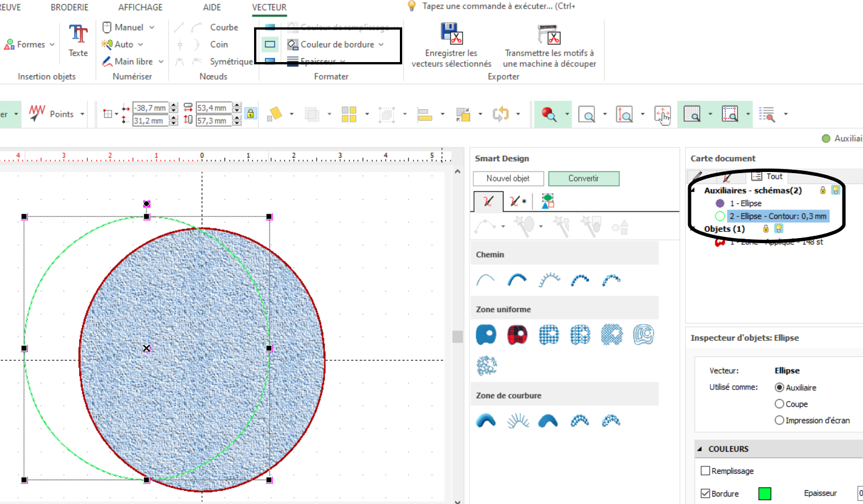863x504 pixels.
Task: Open the Couleur de bordure dropdown
Action: [381, 44]
